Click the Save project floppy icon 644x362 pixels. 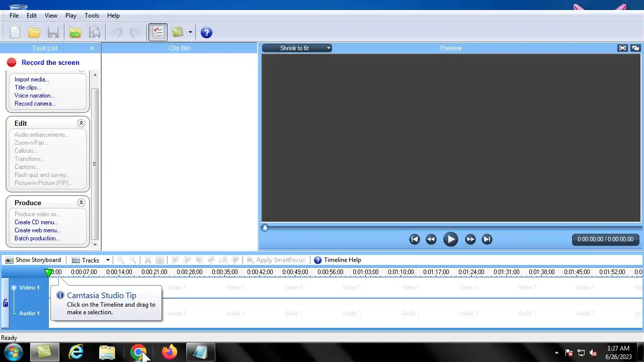click(x=53, y=33)
